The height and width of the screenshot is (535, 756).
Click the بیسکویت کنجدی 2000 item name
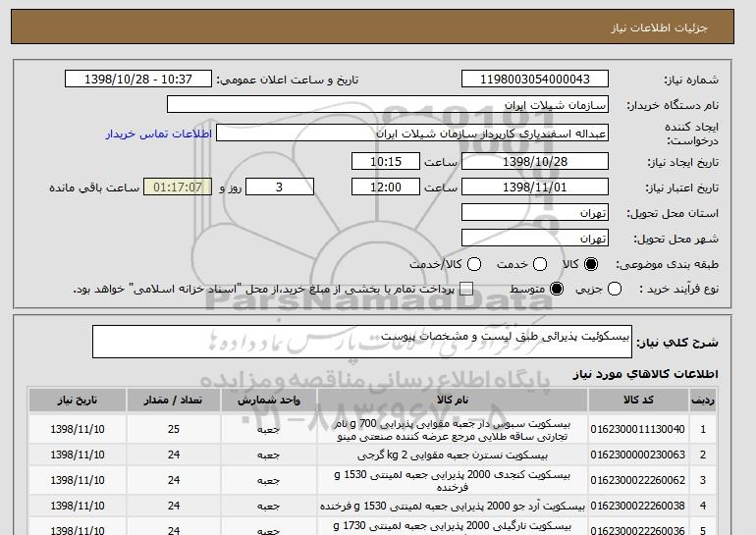[453, 481]
